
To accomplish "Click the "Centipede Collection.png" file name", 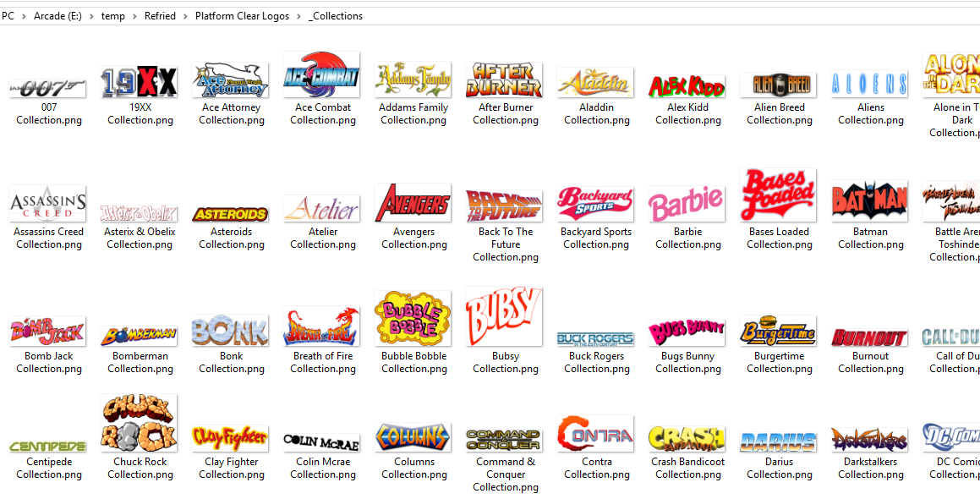I will pos(49,468).
